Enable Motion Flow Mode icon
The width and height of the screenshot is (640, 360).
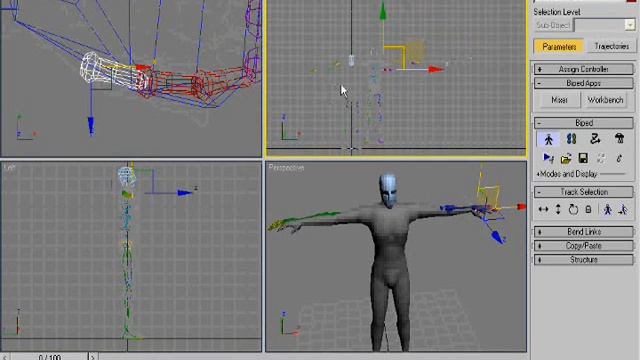(x=595, y=139)
